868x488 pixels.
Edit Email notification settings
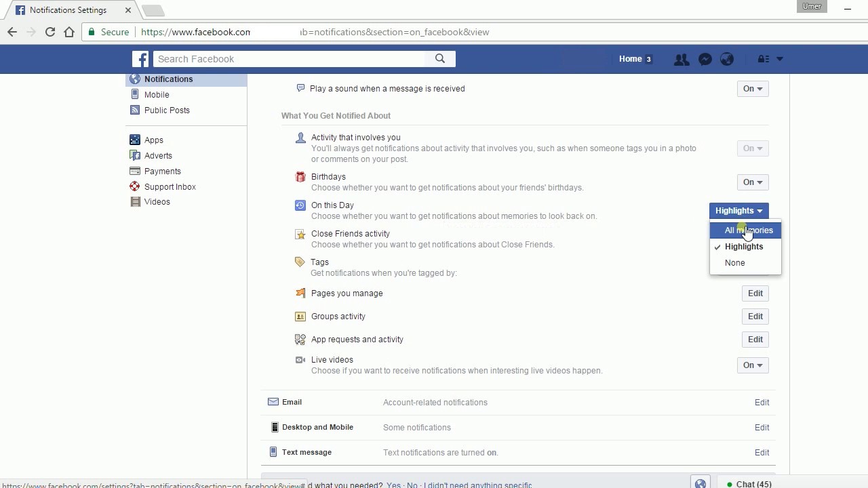[x=762, y=403]
